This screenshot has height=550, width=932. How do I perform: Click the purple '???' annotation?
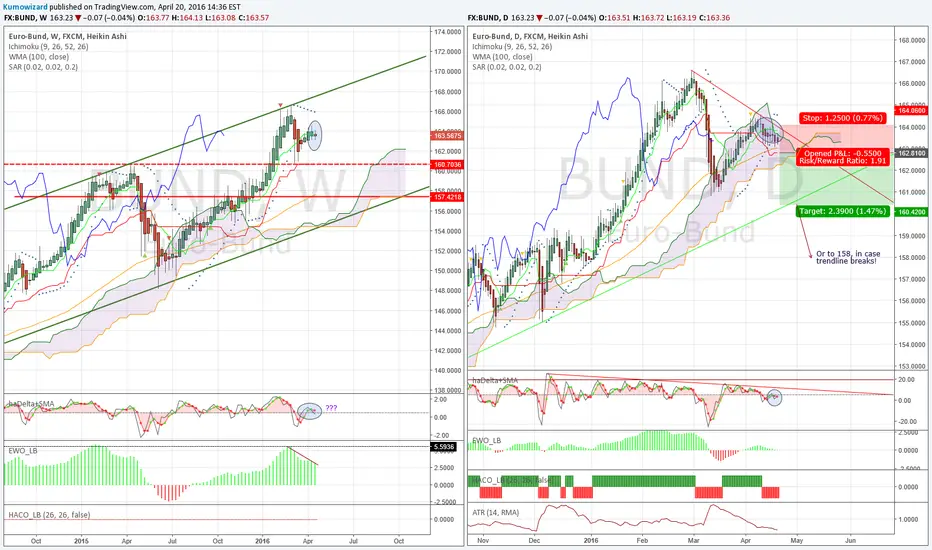point(331,408)
